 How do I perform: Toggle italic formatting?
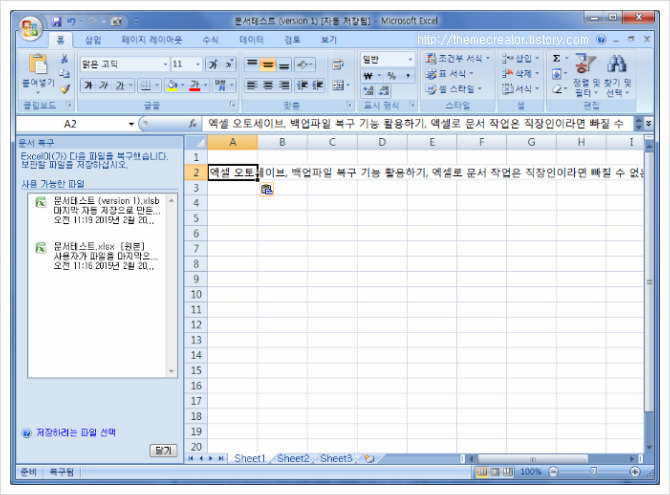[x=103, y=85]
